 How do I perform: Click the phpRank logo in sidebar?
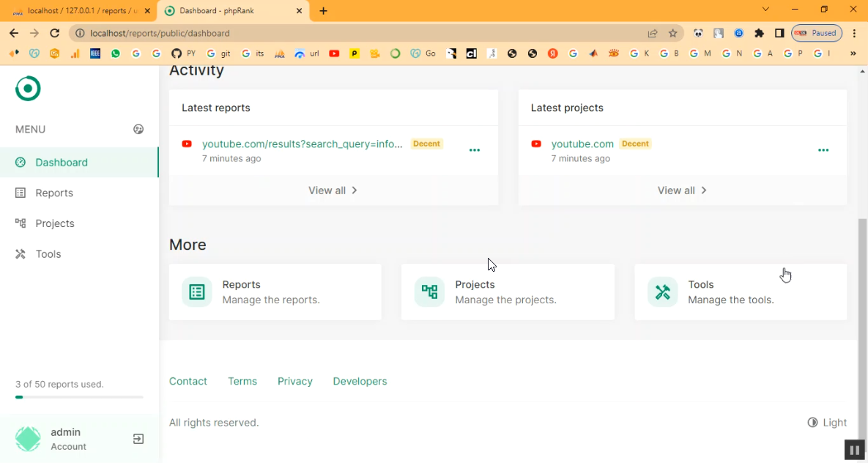pos(28,89)
